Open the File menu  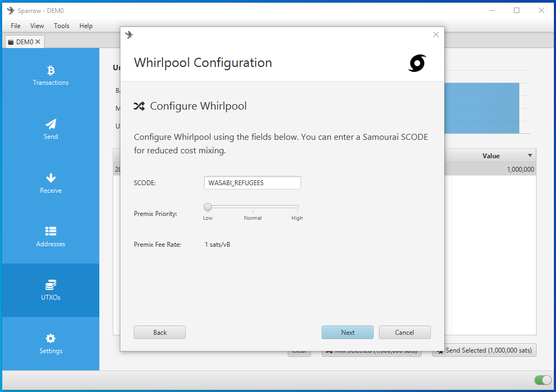point(16,25)
